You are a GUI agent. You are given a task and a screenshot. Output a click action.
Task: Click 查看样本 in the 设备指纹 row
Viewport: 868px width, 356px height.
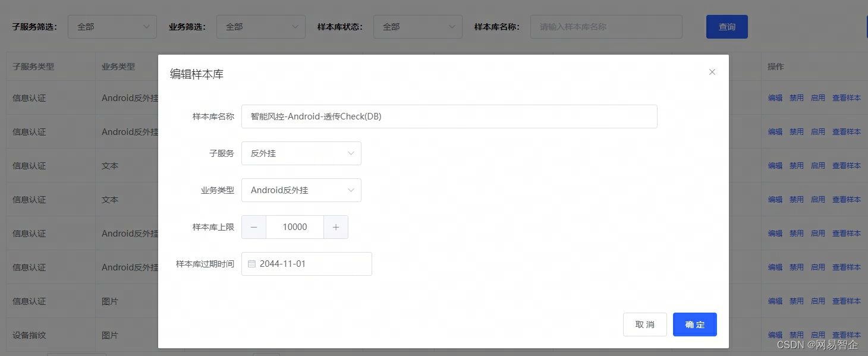[x=847, y=335]
